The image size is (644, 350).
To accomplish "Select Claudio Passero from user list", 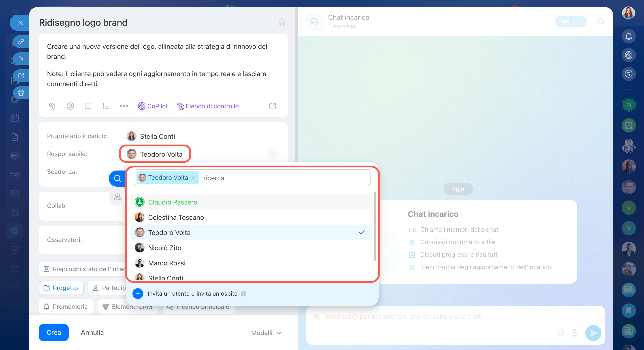I will [173, 202].
